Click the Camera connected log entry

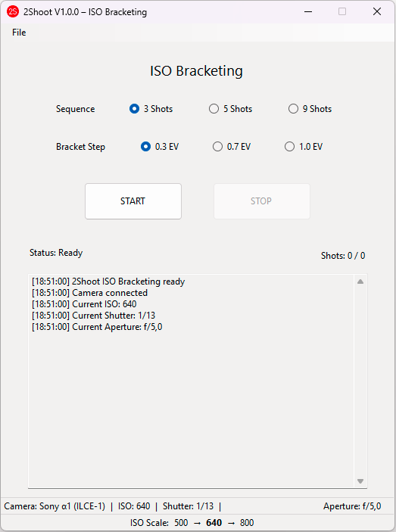89,293
